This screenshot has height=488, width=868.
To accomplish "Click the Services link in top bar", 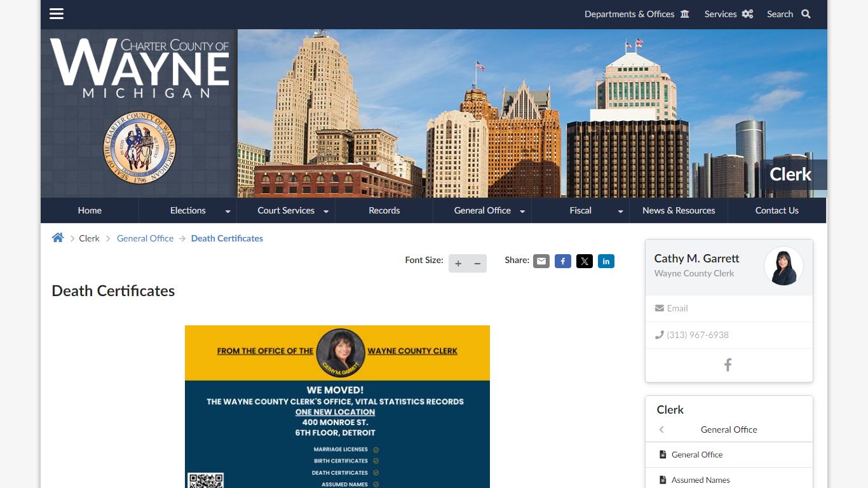I will (721, 14).
